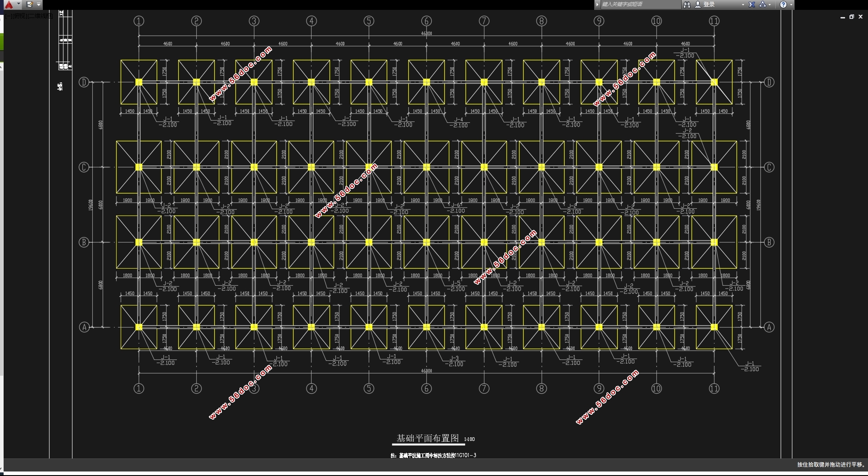Expand the search box arrow left of keyword field
The image size is (868, 476).
(x=597, y=4)
